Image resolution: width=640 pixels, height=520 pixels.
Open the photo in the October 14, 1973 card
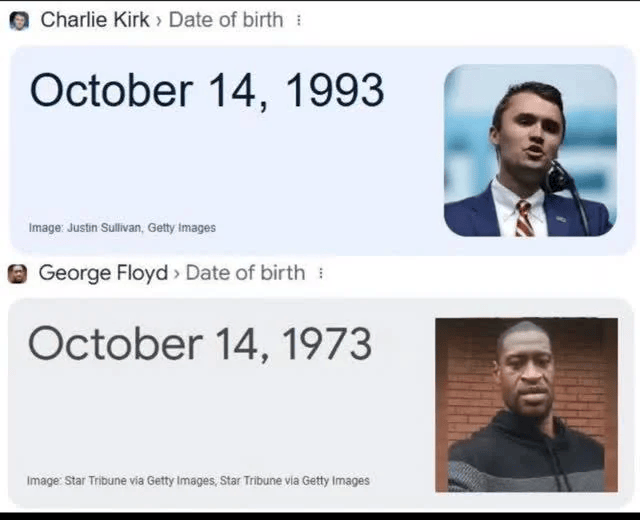click(526, 404)
